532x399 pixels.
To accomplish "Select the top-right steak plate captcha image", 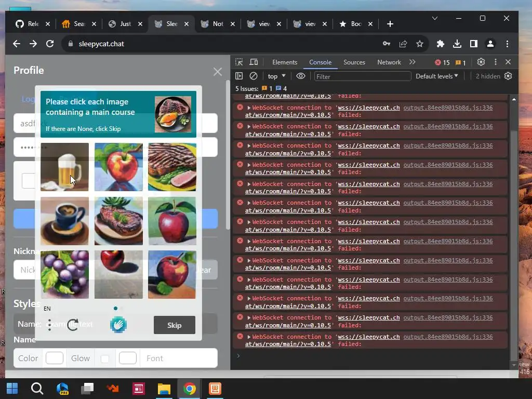I will 172,167.
